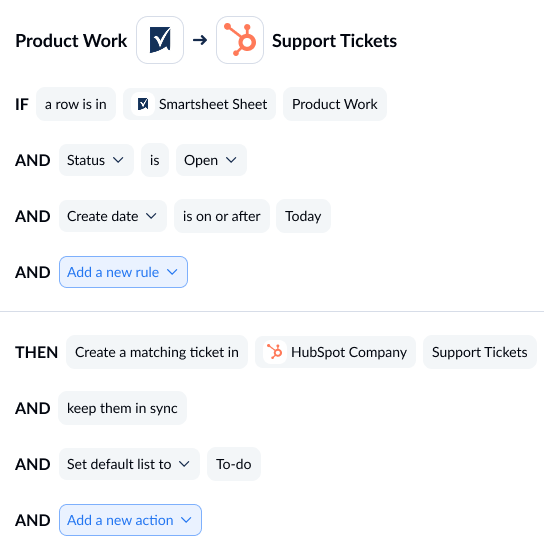
Task: Click the 'Create a matching ticket in' pill
Action: [x=157, y=352]
